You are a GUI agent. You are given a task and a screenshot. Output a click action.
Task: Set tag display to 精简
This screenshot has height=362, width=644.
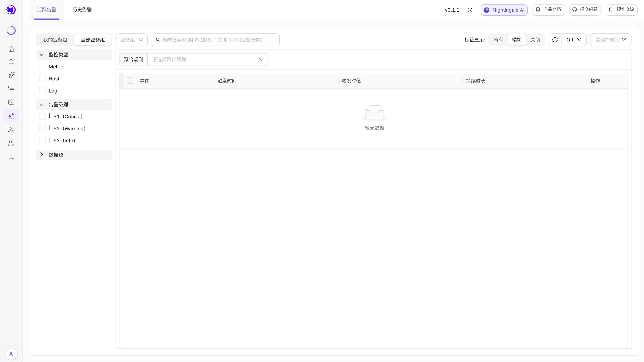[x=517, y=40]
